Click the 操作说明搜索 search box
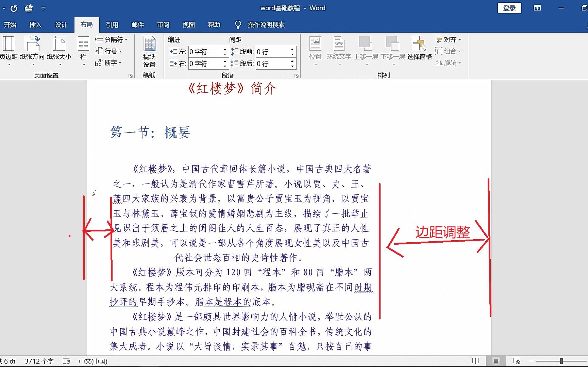 266,25
